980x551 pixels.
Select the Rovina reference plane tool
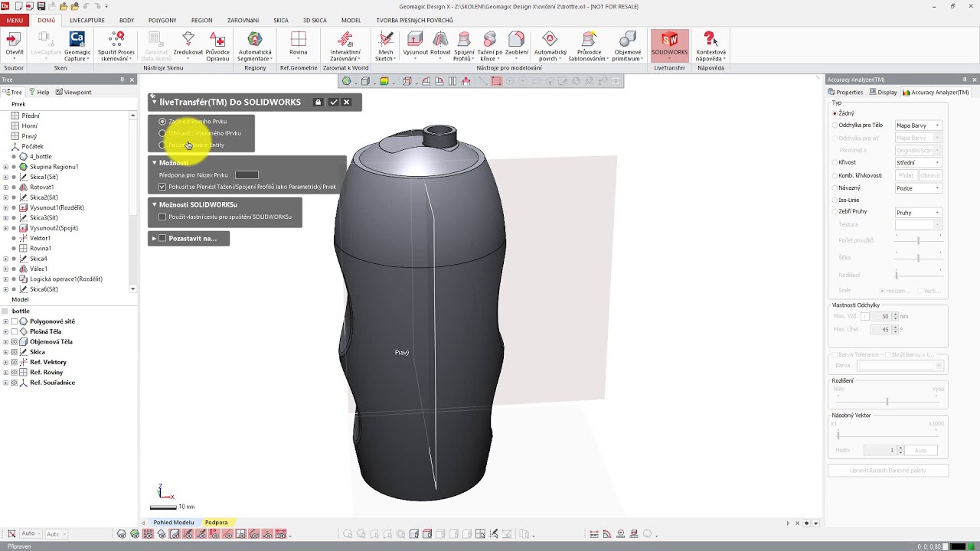point(298,46)
